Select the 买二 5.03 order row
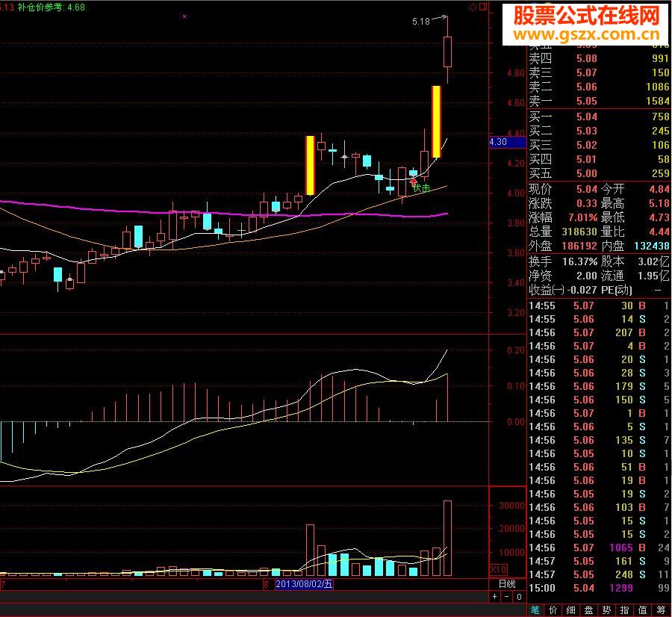This screenshot has width=672, height=617. pyautogui.click(x=599, y=131)
